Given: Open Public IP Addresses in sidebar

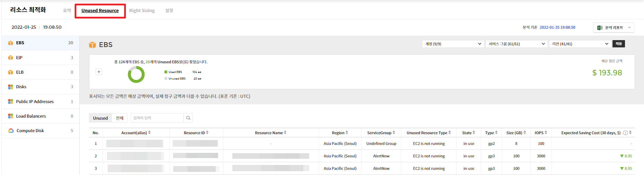Looking at the screenshot, I should tap(35, 102).
